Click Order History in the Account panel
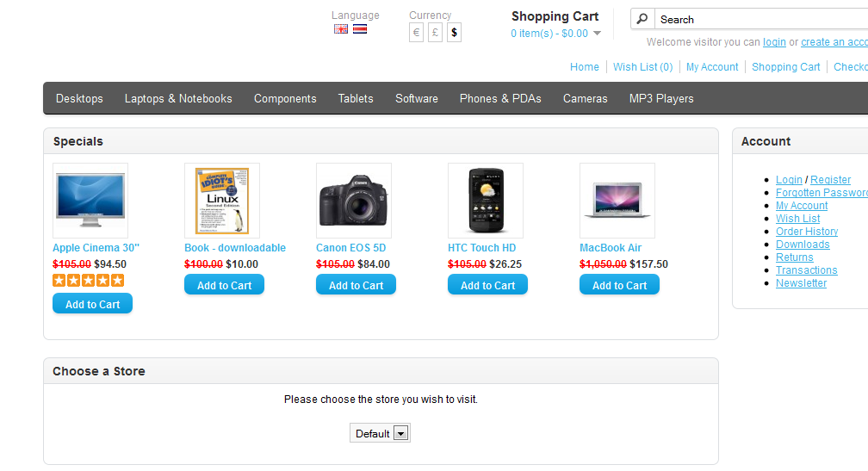 click(807, 232)
